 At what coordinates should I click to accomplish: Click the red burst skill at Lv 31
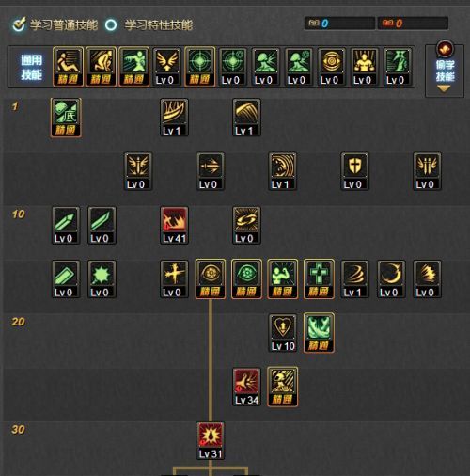pos(211,440)
